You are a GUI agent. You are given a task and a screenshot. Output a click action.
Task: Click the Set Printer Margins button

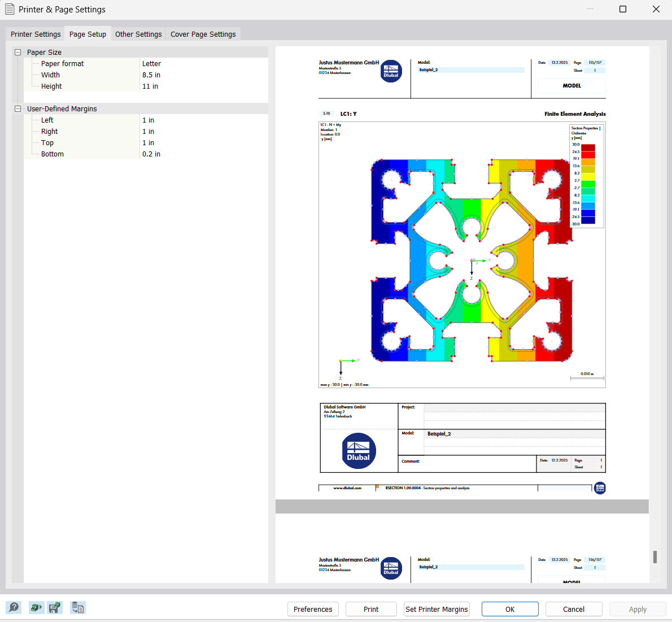pyautogui.click(x=437, y=609)
